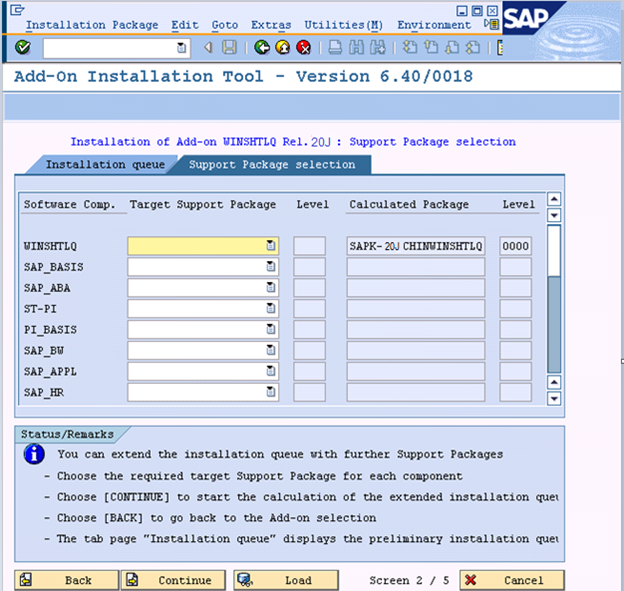Click the SAP_APPL component row label
The image size is (624, 591).
(50, 371)
